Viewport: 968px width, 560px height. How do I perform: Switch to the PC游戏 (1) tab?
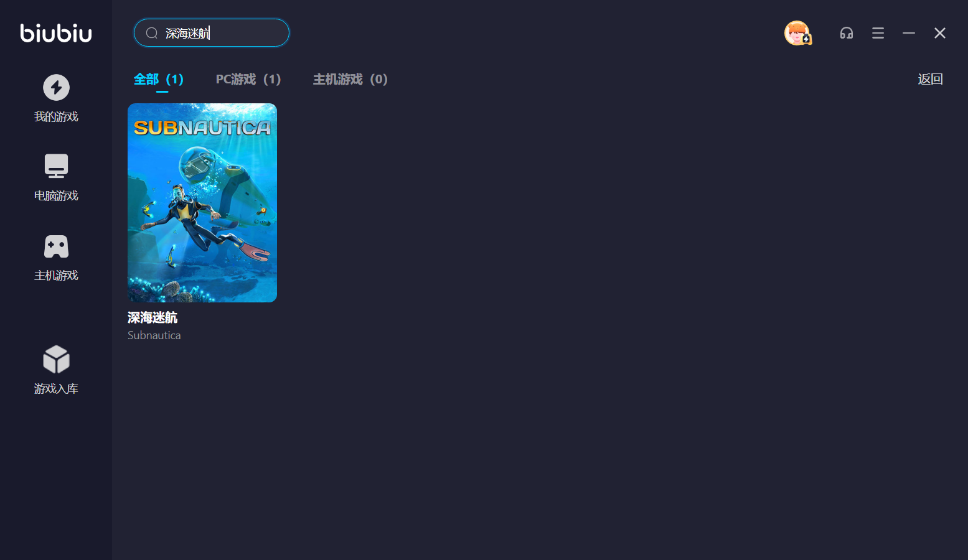248,79
